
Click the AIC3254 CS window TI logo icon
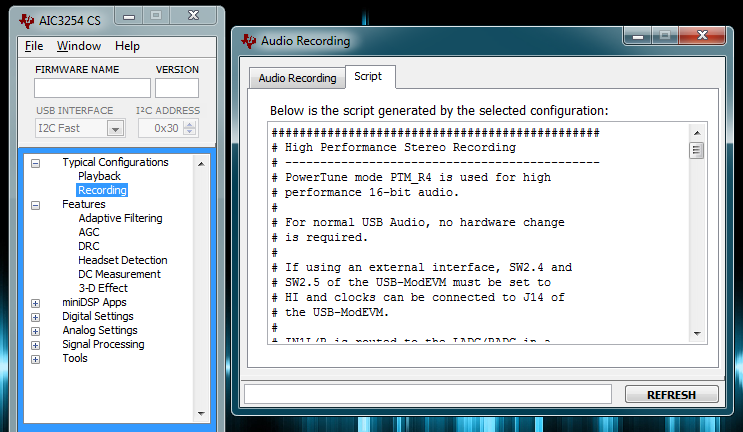[27, 21]
